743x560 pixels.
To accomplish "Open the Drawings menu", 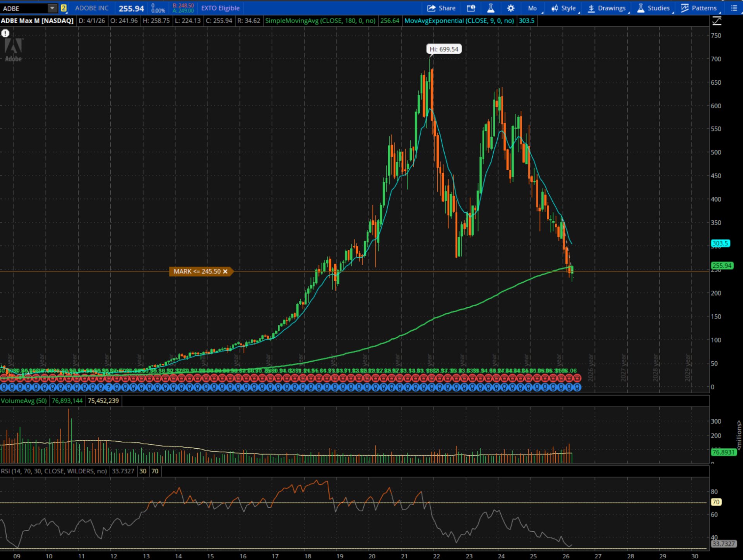I will (607, 8).
